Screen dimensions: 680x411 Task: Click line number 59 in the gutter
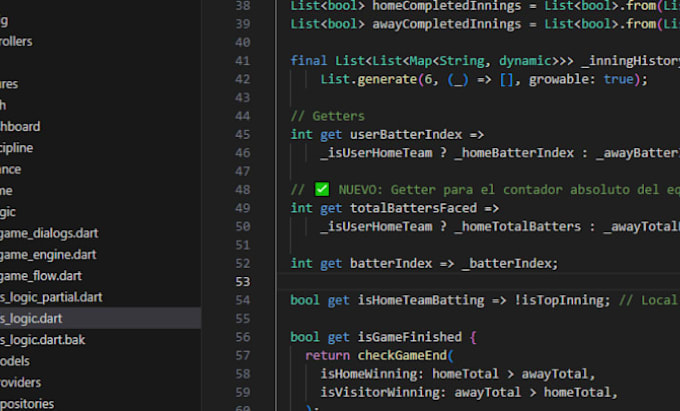[x=242, y=392]
